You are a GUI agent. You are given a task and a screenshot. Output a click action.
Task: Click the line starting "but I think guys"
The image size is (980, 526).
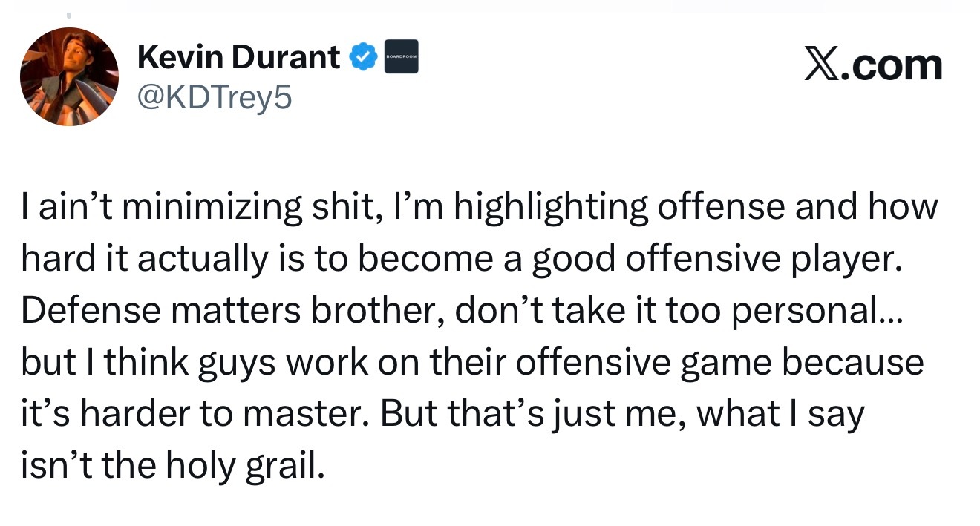click(x=471, y=364)
